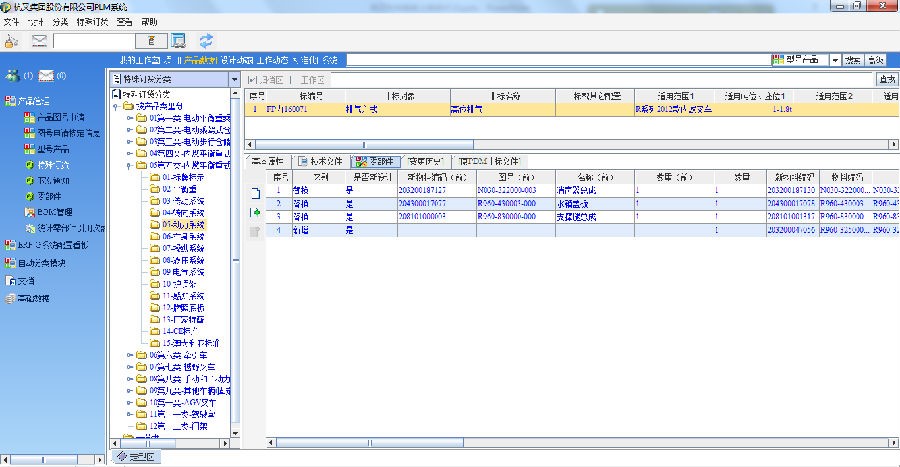900x467 pixels.
Task: Expand the 01 first-category folder in tree
Action: [129, 119]
